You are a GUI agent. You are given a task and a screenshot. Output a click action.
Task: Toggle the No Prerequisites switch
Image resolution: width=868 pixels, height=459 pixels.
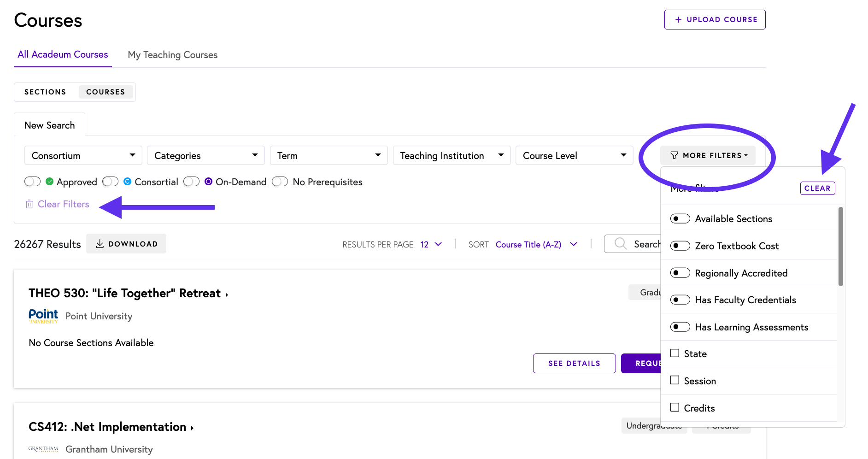click(280, 182)
